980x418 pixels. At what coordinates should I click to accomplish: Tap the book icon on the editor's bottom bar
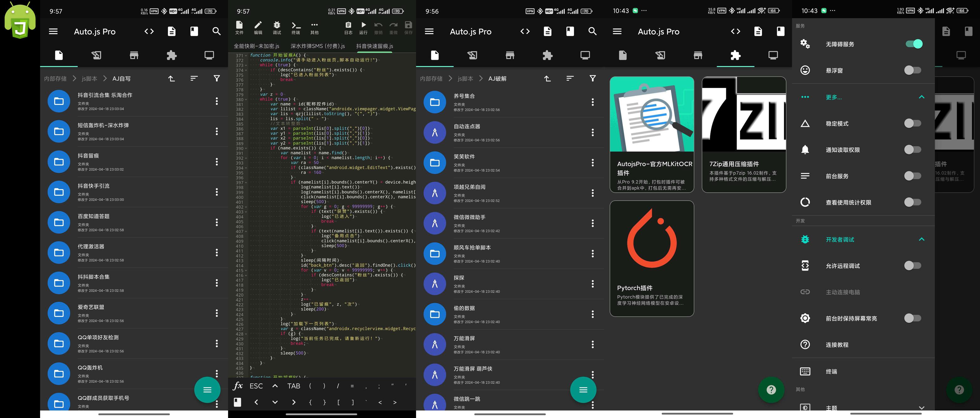(237, 402)
